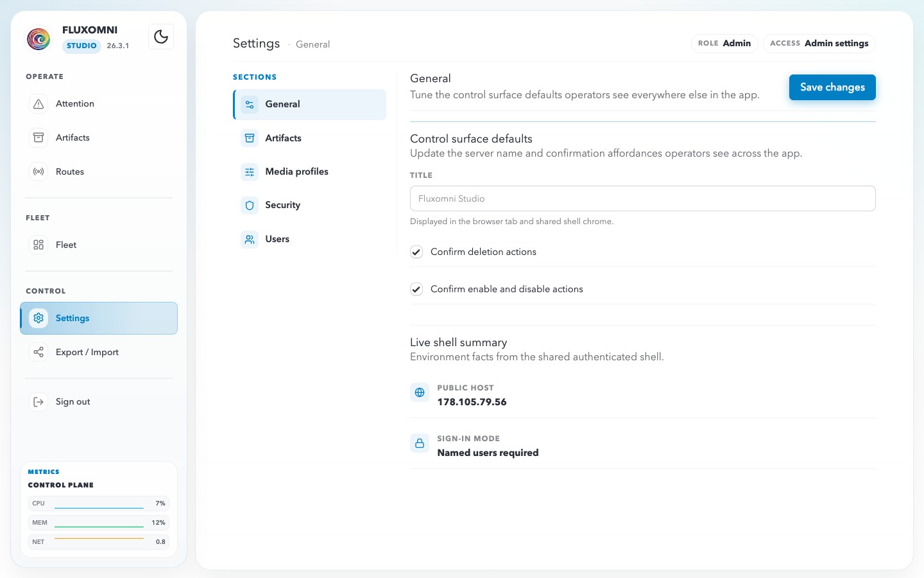Click the Users people icon
Image resolution: width=924 pixels, height=578 pixels.
pyautogui.click(x=250, y=240)
